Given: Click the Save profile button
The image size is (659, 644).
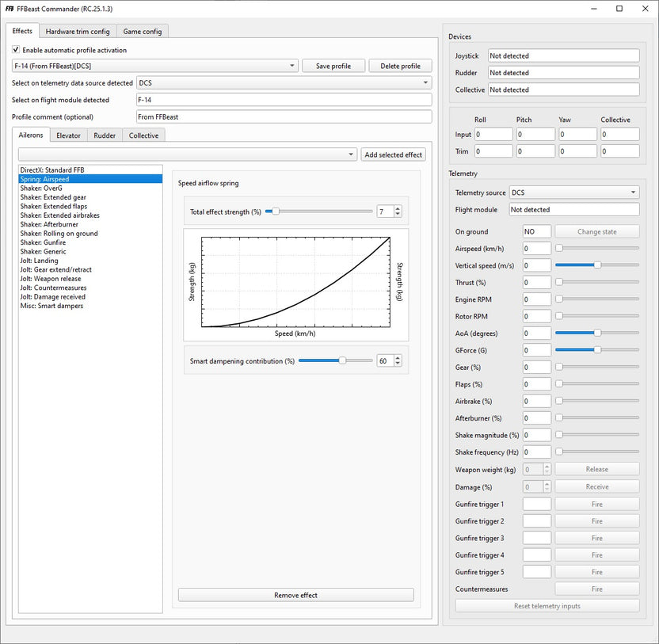Looking at the screenshot, I should (333, 66).
